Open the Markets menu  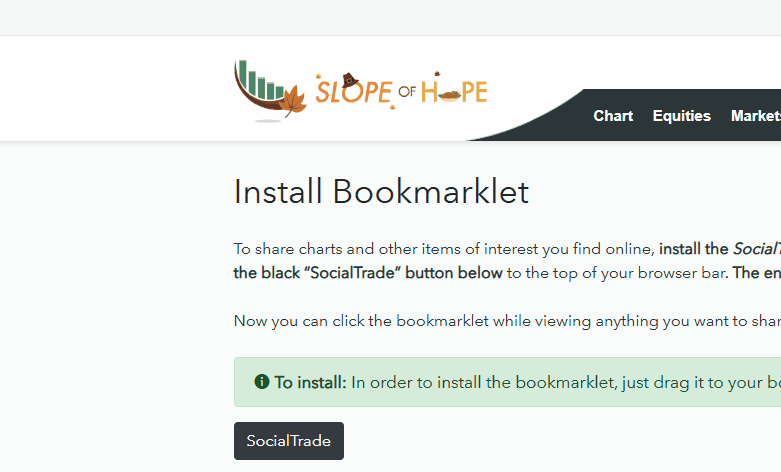tap(755, 116)
